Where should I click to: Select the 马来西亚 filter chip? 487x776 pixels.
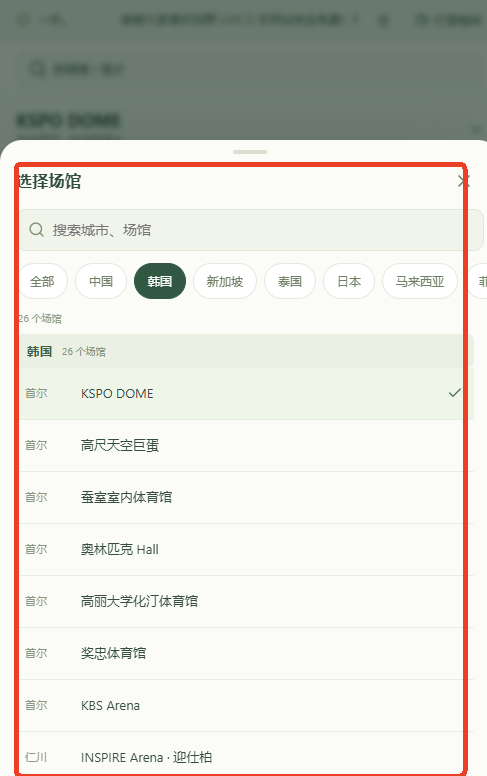tap(420, 282)
